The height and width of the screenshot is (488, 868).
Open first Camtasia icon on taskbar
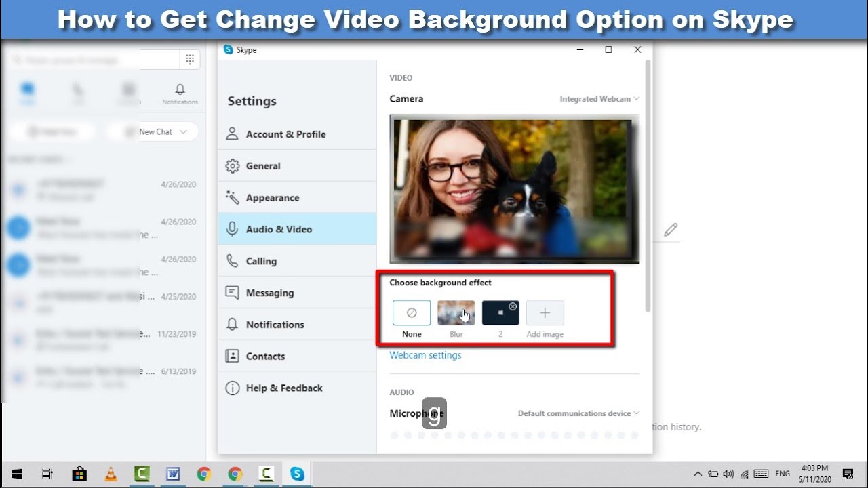tap(142, 474)
